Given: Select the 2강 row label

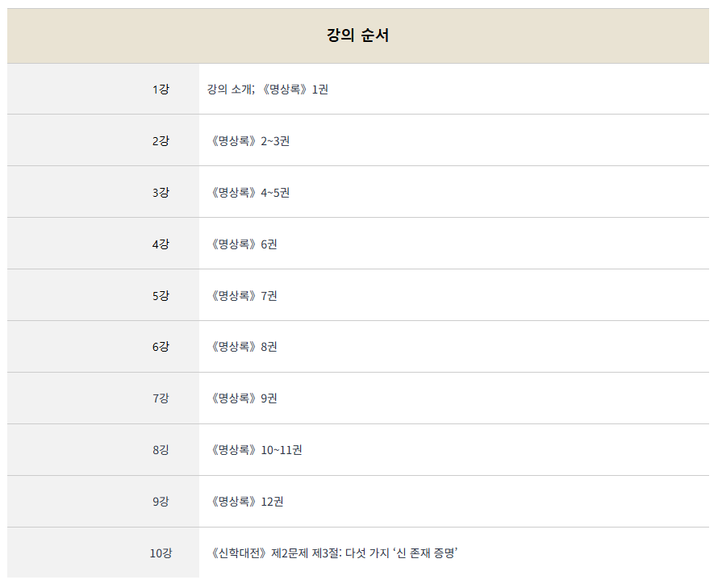Looking at the screenshot, I should (x=161, y=141).
